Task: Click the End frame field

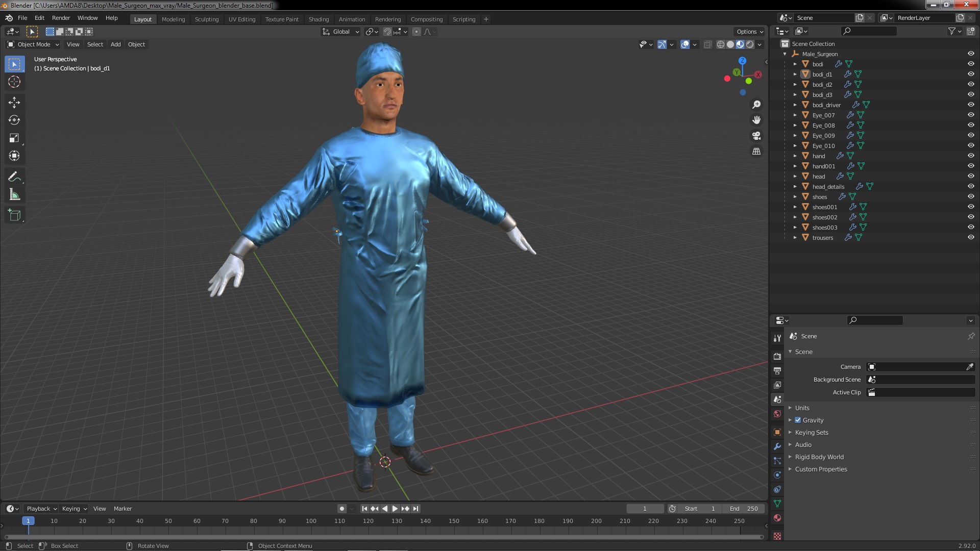Action: [744, 509]
